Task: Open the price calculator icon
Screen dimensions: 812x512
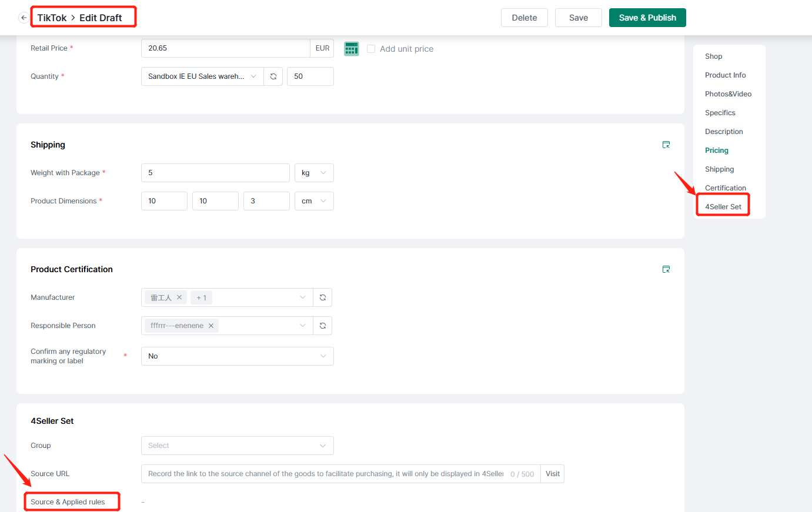Action: pos(352,49)
